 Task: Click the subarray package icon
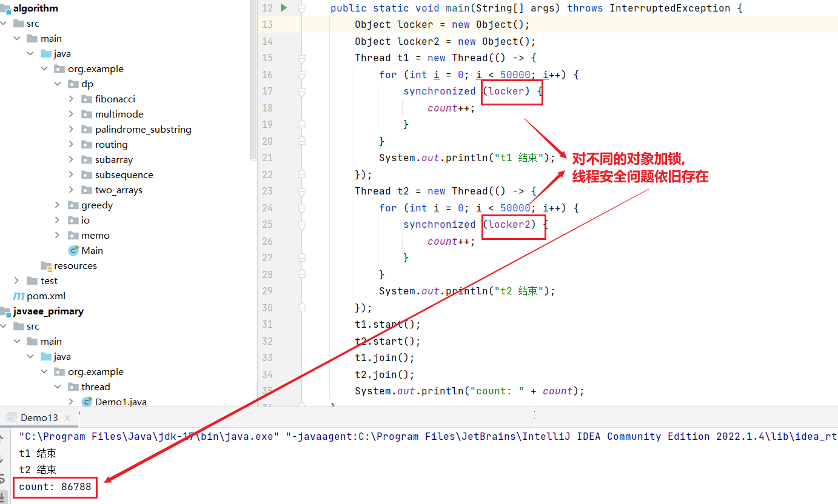87,159
